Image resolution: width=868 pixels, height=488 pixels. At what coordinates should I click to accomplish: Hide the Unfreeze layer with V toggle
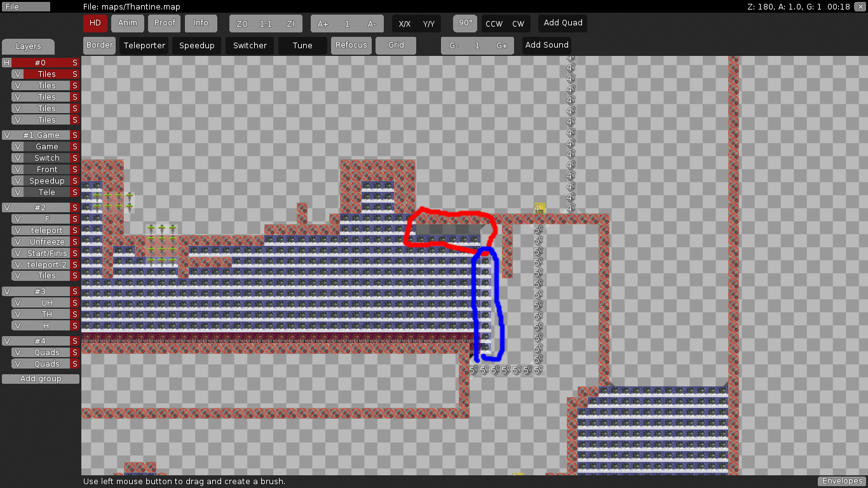(x=17, y=242)
